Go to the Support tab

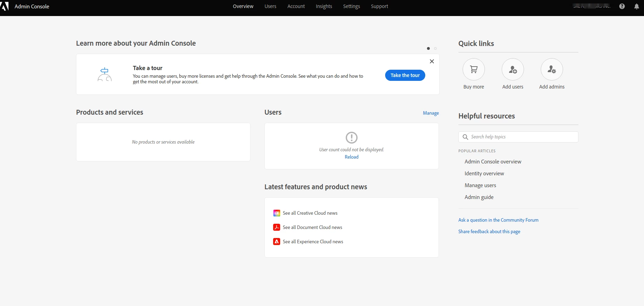(380, 6)
